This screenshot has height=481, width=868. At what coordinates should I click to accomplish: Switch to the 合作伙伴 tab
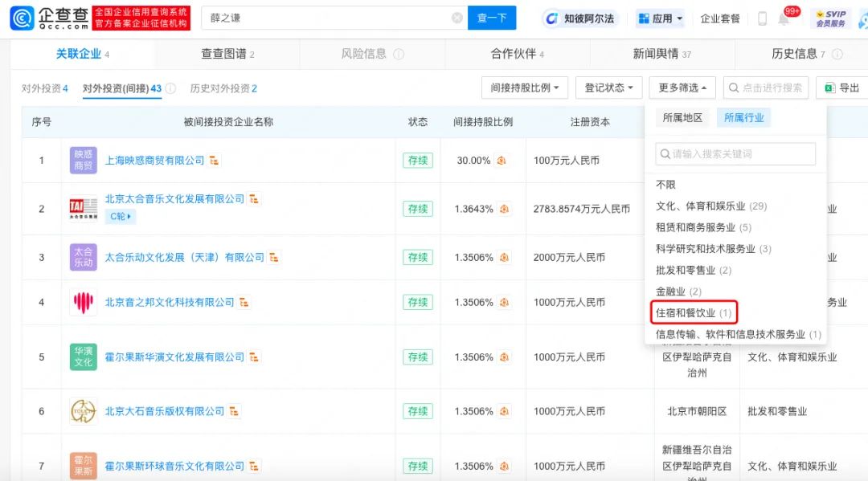coord(517,54)
